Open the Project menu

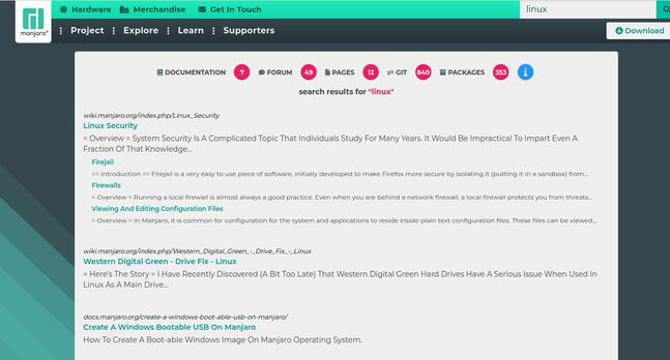point(87,30)
